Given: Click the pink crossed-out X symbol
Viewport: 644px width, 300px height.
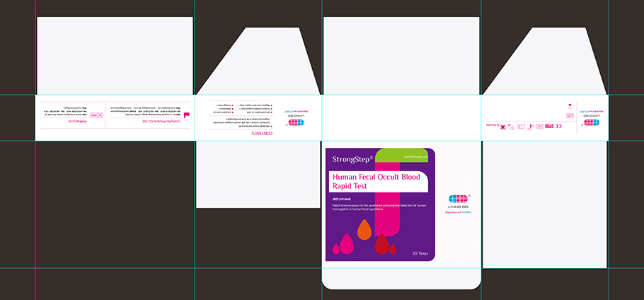Looking at the screenshot, I should (x=503, y=125).
